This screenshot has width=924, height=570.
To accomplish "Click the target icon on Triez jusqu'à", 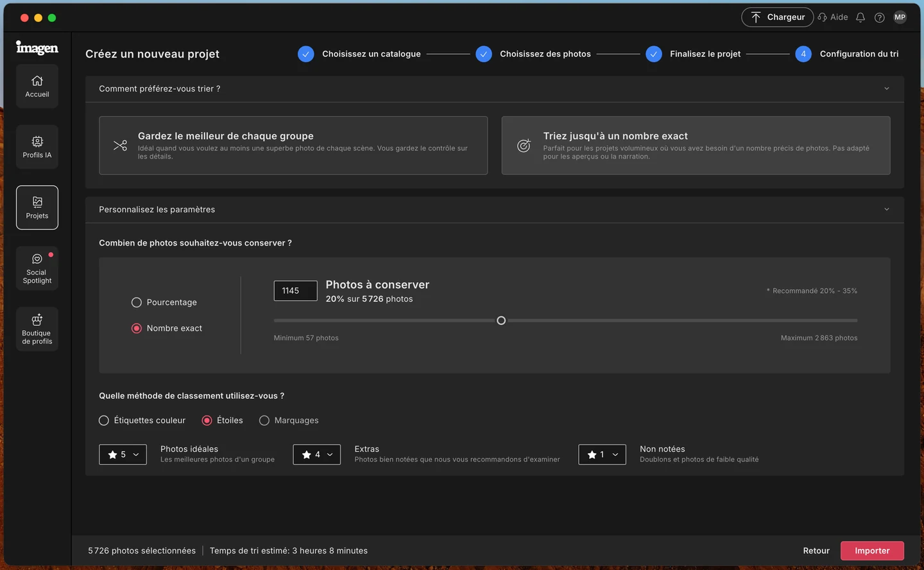I will pyautogui.click(x=524, y=146).
